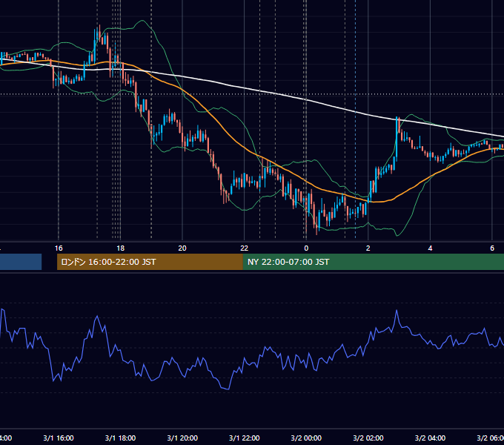
Task: Click the '4' hour label on price chart axis
Action: pos(430,248)
